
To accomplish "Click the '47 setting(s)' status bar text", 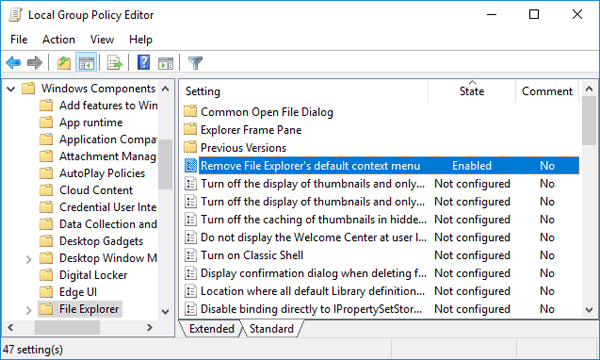I will [x=33, y=349].
